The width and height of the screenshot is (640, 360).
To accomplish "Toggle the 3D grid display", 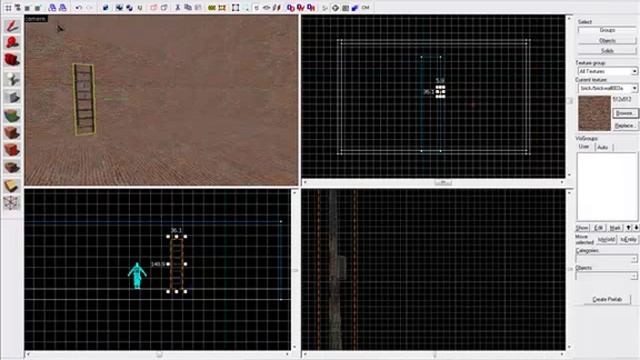I will click(18, 7).
